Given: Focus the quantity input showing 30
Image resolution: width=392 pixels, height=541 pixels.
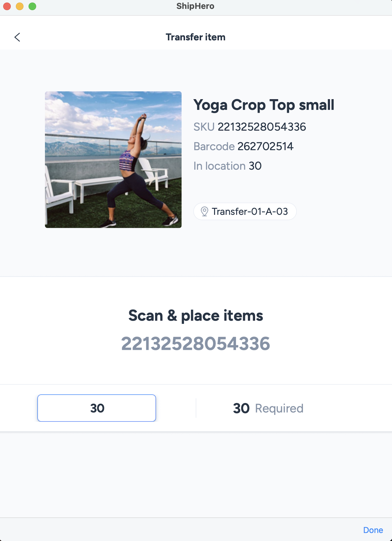Looking at the screenshot, I should point(97,408).
